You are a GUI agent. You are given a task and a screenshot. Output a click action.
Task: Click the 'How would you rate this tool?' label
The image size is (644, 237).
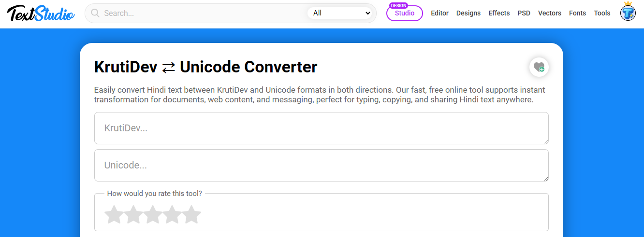(155, 194)
